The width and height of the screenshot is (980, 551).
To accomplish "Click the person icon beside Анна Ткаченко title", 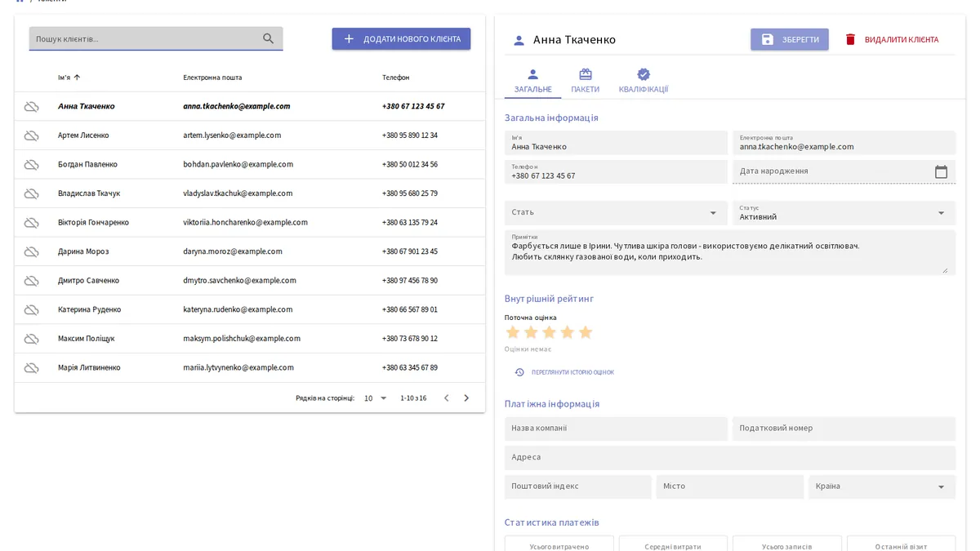I will point(519,40).
